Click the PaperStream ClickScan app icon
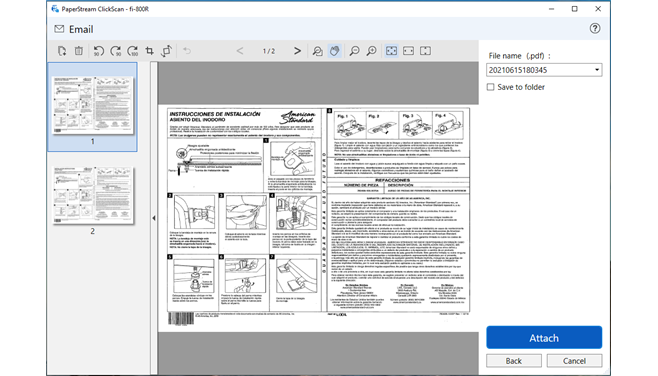Viewport: 658px width, 376px height. [55, 9]
